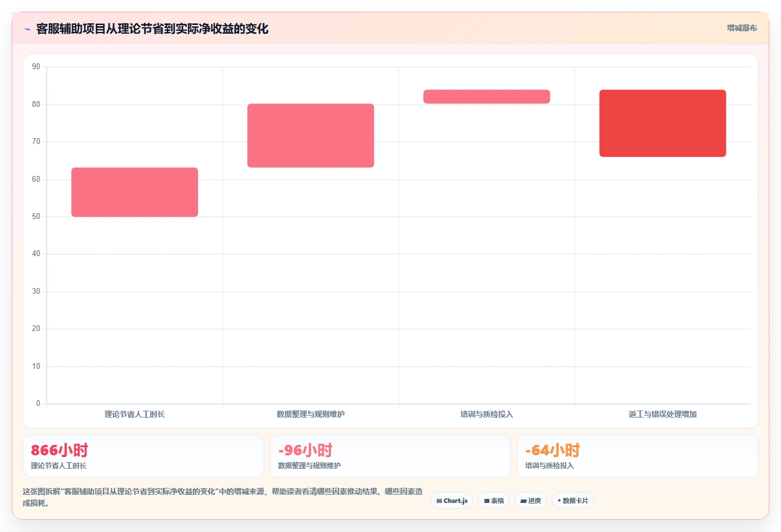
Task: Select the red 返工与错误处理增加 bar
Action: tap(663, 123)
